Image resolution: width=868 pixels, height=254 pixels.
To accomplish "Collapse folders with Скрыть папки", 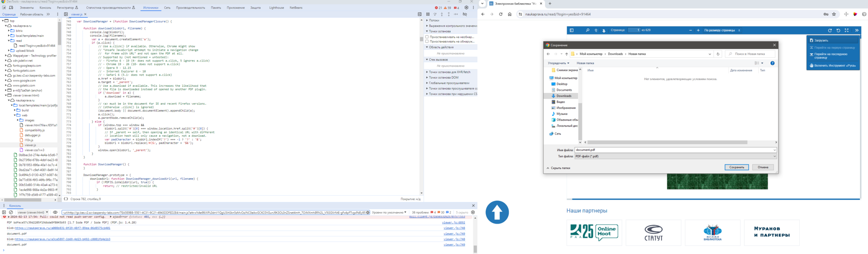I will (x=558, y=168).
